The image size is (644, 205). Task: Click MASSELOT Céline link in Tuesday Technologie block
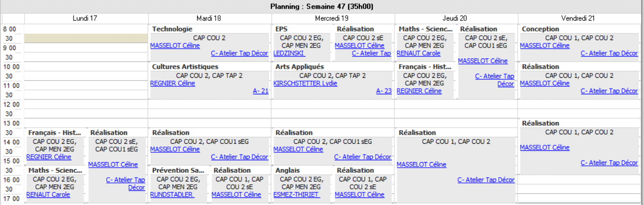(x=175, y=46)
